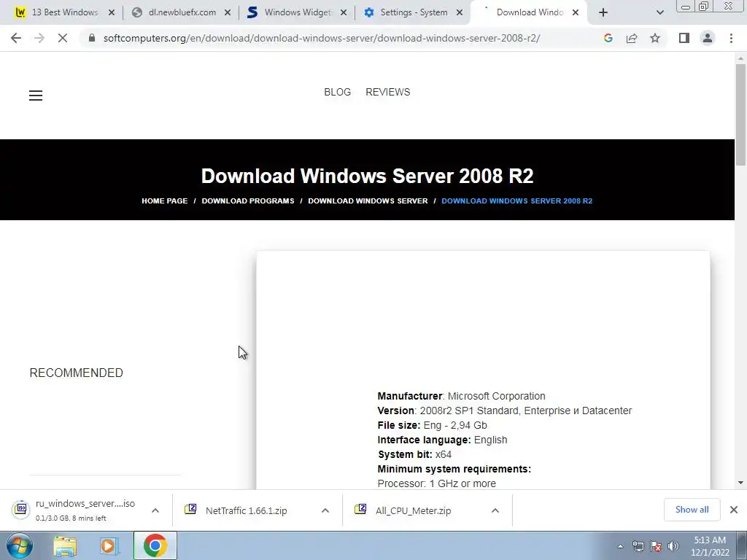
Task: Expand options for NetTraffic 1.66.1.zip
Action: tap(325, 510)
